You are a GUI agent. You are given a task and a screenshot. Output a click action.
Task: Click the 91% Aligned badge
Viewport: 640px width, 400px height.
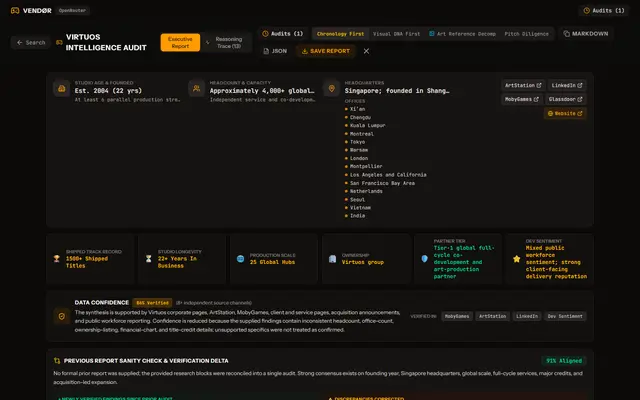coord(564,361)
